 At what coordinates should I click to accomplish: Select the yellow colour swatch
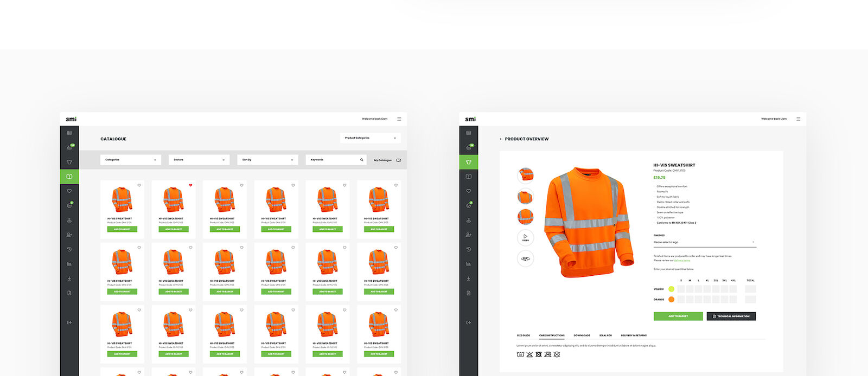pyautogui.click(x=671, y=289)
